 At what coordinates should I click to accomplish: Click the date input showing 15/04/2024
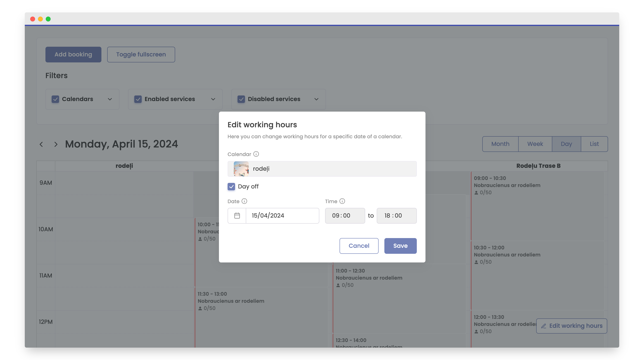pos(282,215)
